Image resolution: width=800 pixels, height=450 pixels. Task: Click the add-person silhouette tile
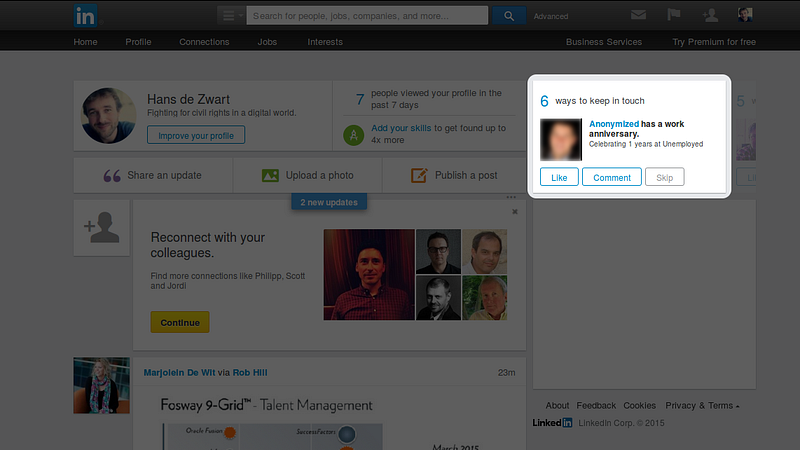click(102, 228)
